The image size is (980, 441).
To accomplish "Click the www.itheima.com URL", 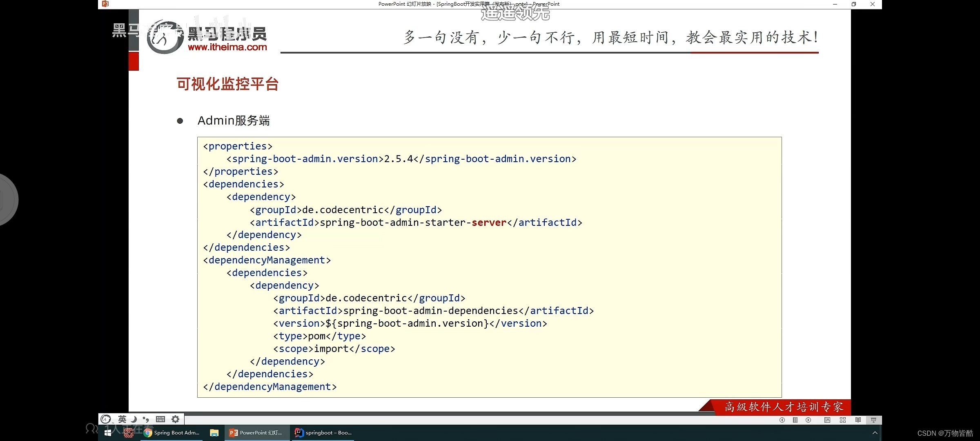I will tap(227, 47).
